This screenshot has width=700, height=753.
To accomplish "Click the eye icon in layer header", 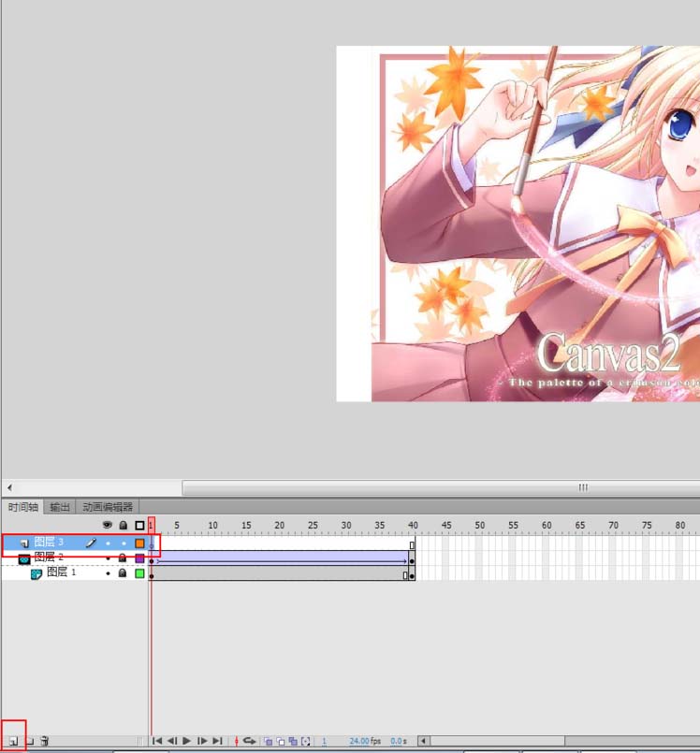I will pyautogui.click(x=107, y=526).
